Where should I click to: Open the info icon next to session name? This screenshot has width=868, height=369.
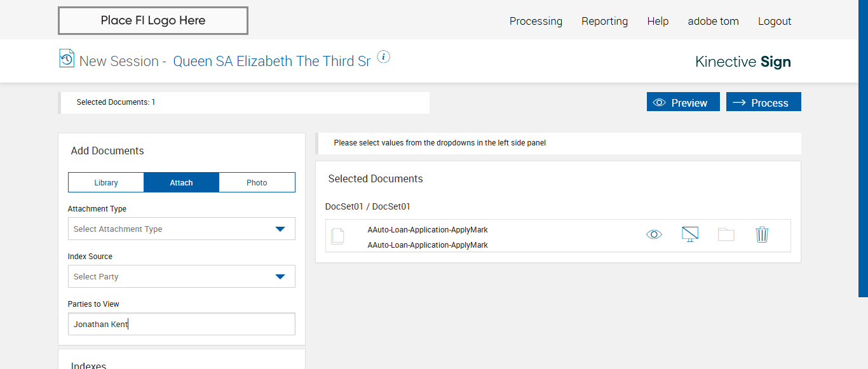(x=383, y=57)
